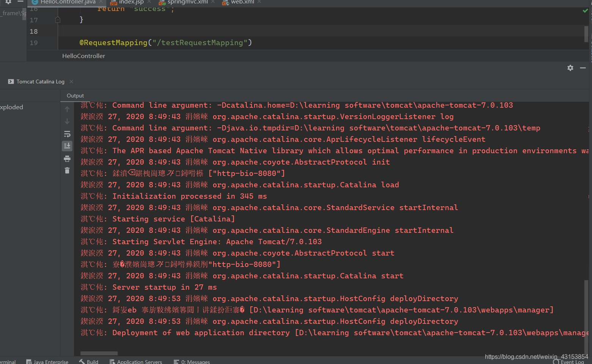Click the -Djava.io.tmpdir command line argument line
Image resolution: width=592 pixels, height=364 pixels.
(x=310, y=128)
